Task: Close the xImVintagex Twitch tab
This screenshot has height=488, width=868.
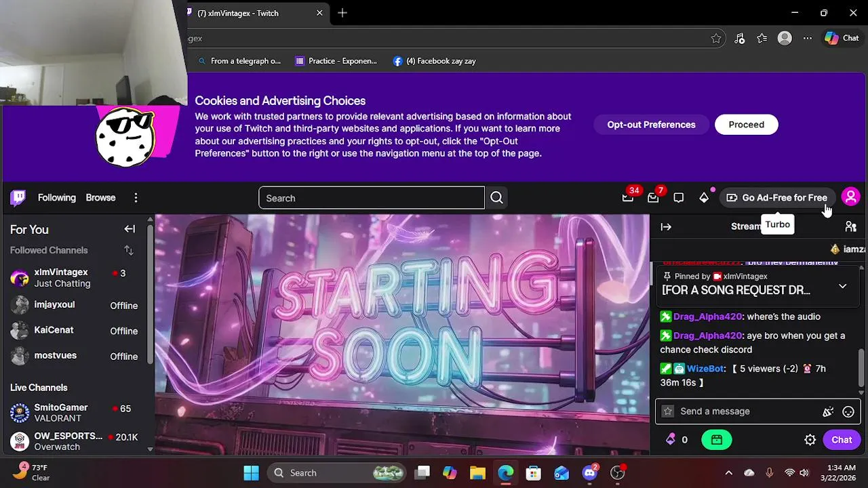Action: 319,13
